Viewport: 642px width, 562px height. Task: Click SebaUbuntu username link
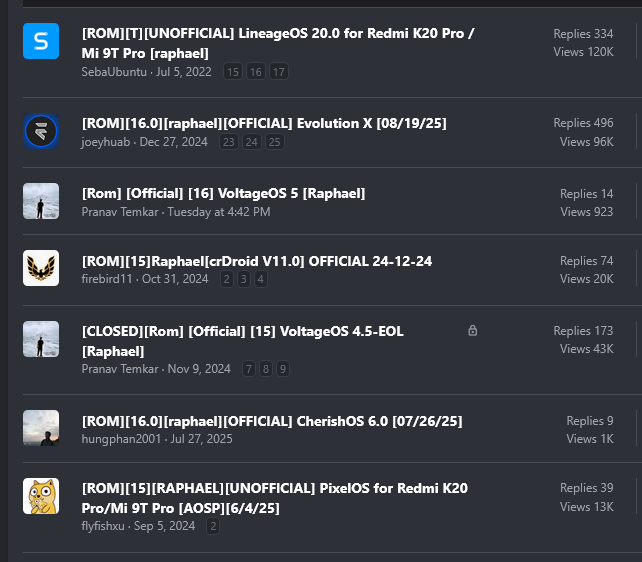(114, 72)
